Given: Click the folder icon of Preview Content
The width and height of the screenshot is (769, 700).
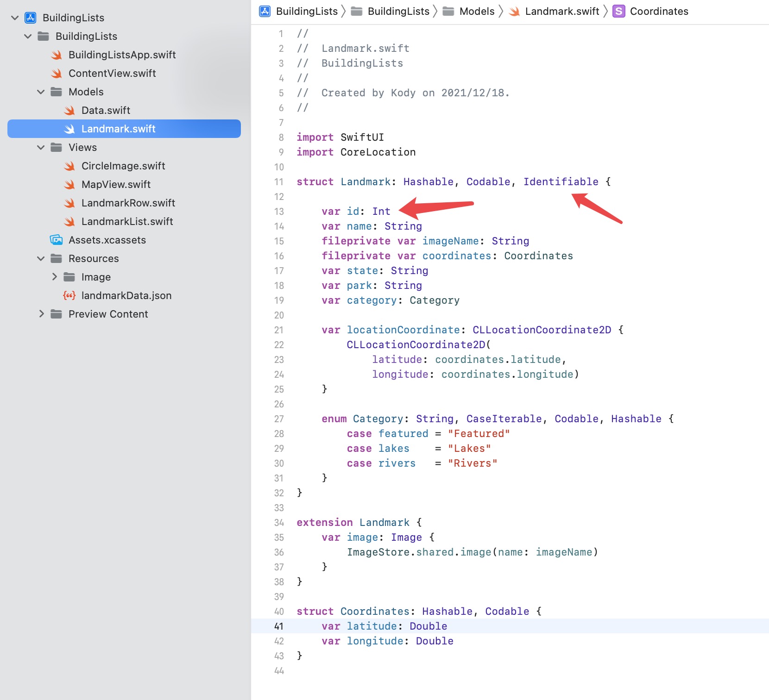Looking at the screenshot, I should [x=56, y=314].
